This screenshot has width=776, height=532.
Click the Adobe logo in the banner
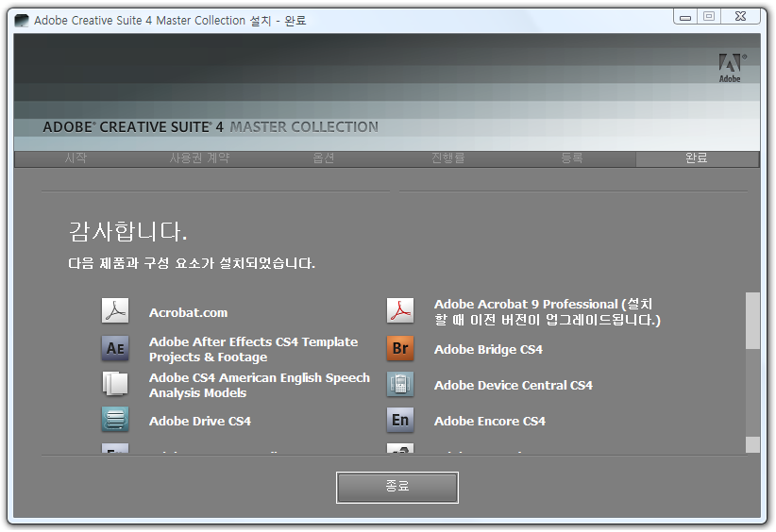pos(731,68)
